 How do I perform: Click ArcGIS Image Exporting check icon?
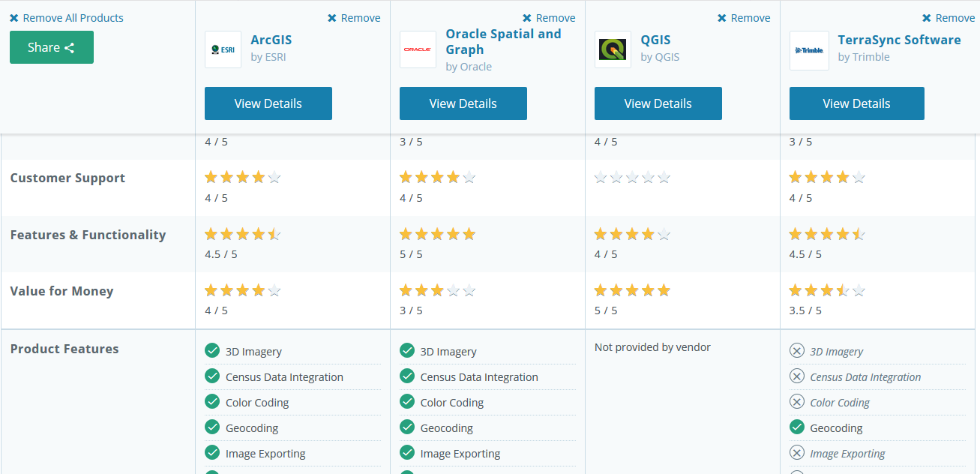212,453
